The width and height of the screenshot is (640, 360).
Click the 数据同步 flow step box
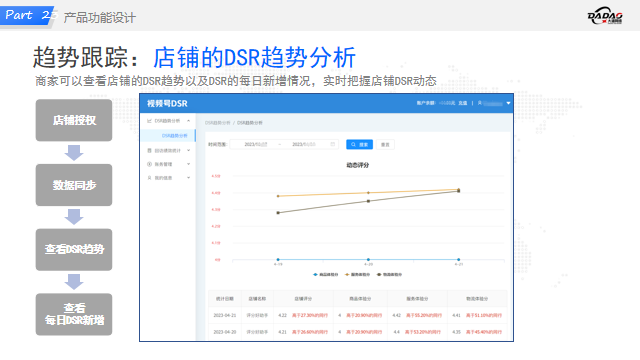pos(74,185)
